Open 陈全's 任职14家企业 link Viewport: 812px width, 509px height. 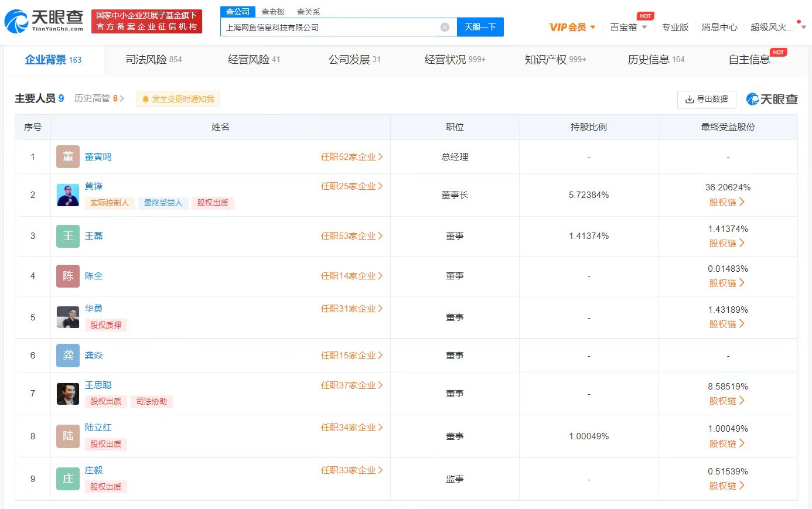[x=352, y=276]
